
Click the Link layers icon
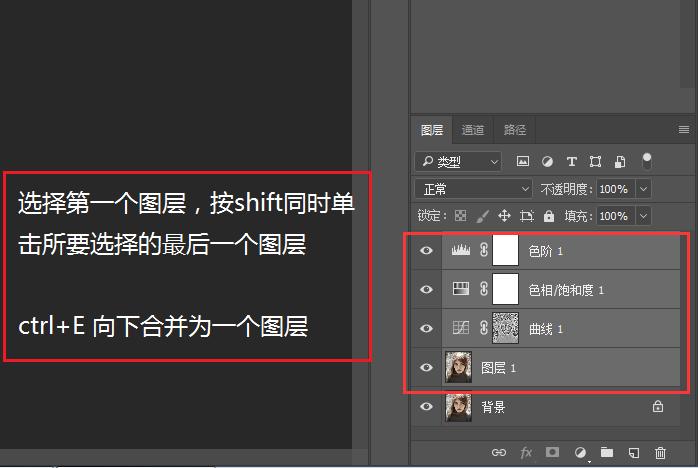click(499, 452)
